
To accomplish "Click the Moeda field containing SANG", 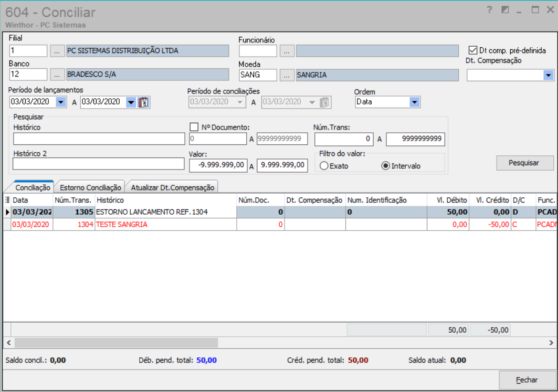I will 258,75.
